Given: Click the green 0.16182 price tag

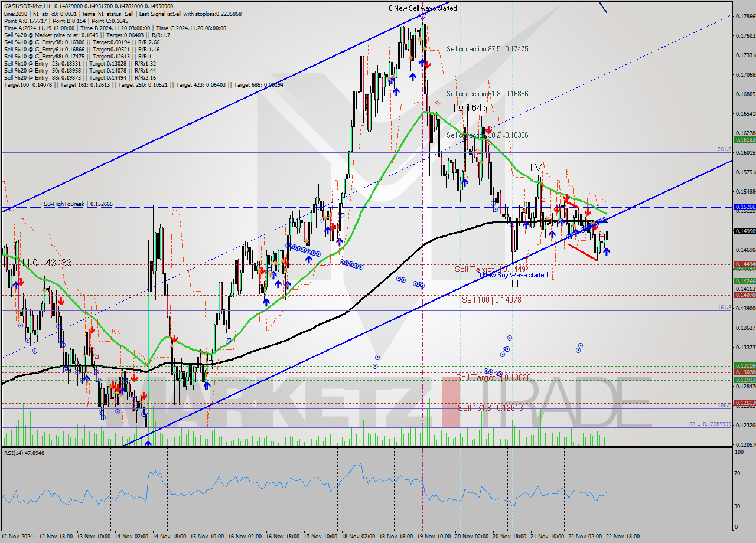Looking at the screenshot, I should click(744, 140).
